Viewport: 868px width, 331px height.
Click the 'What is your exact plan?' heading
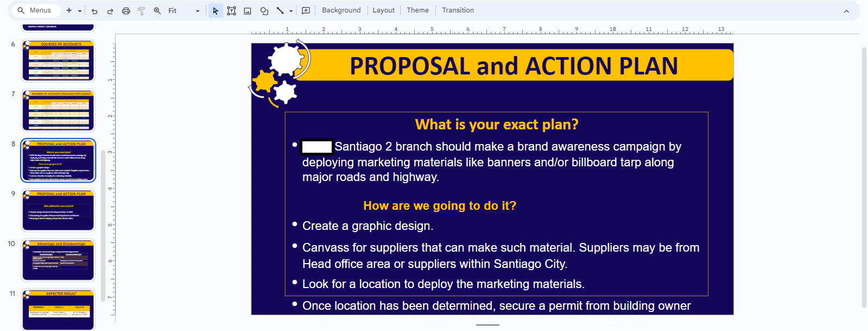click(x=497, y=124)
